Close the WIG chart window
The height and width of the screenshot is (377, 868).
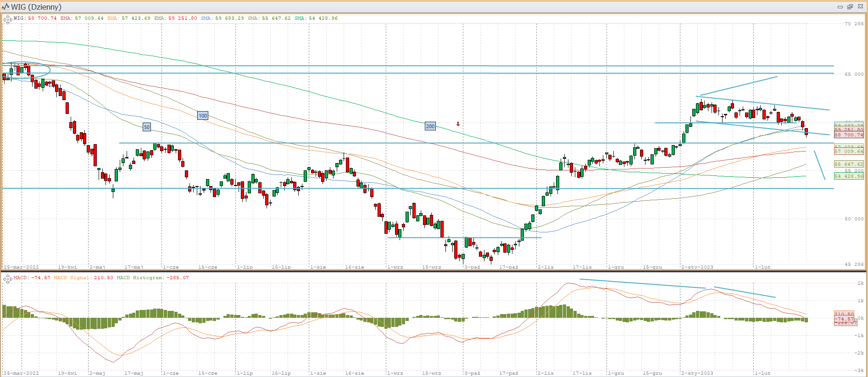[860, 7]
